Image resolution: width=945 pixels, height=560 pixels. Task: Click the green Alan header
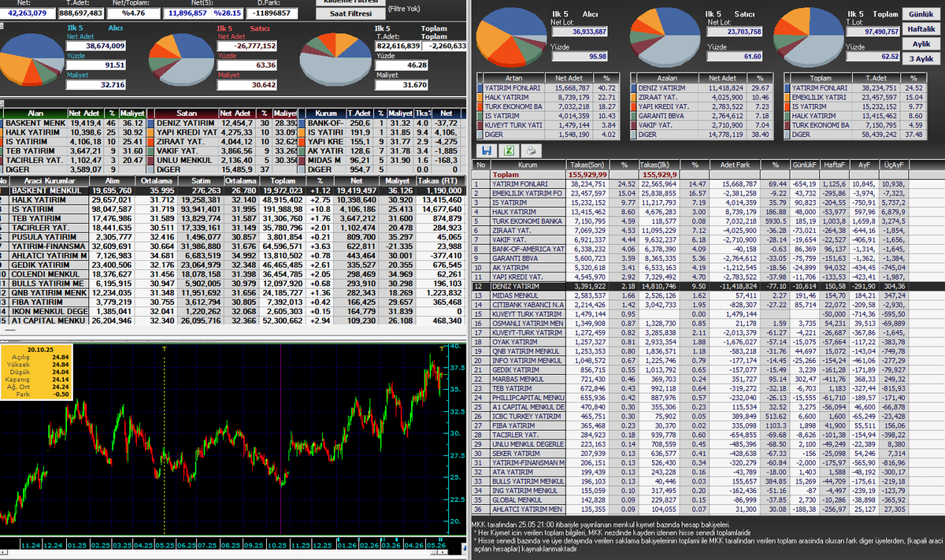click(34, 113)
